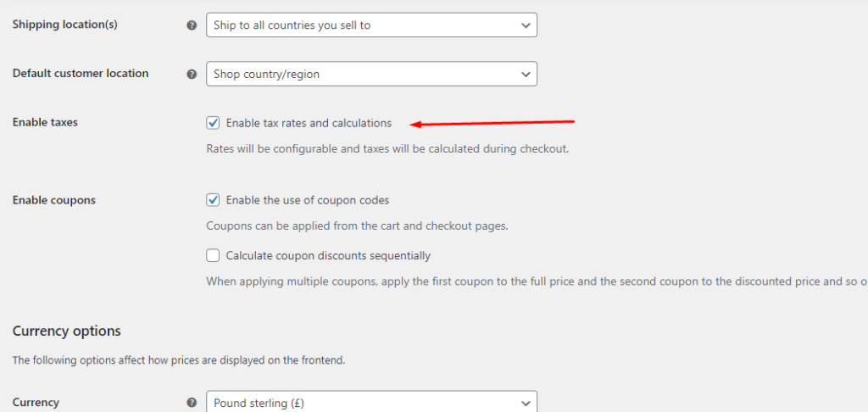868x412 pixels.
Task: Click the red arrow annotation graphic
Action: (492, 123)
